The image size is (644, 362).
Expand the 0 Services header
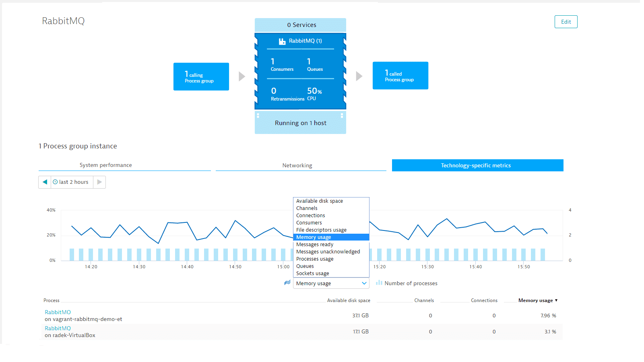(x=300, y=25)
